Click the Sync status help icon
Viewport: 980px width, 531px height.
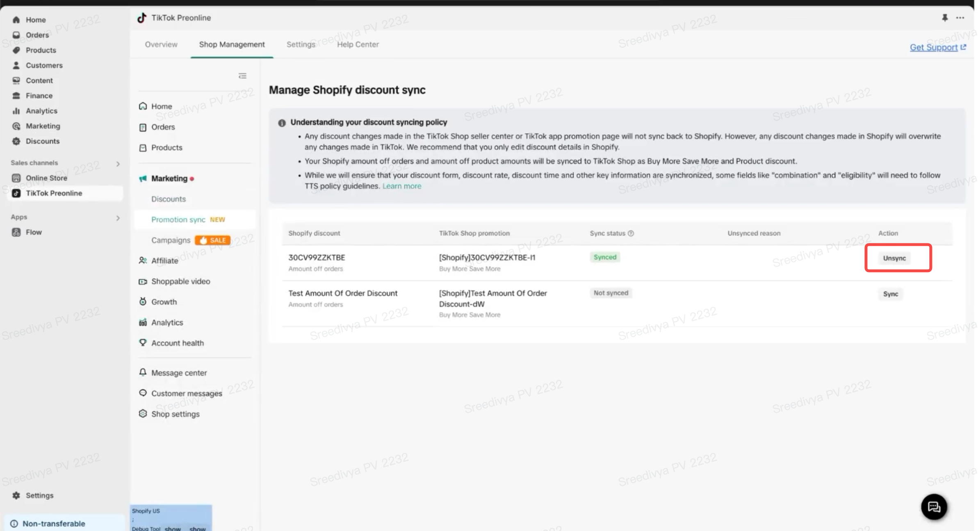[631, 233]
